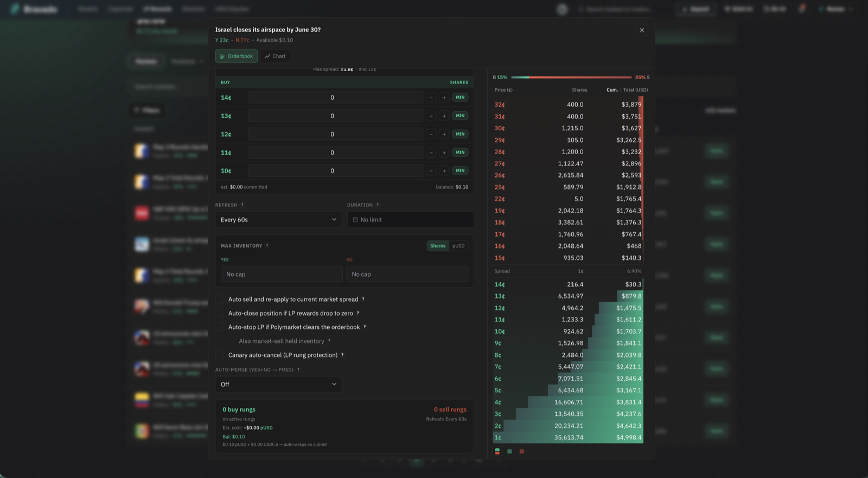
Task: Increase shares on the 10¢ buy rung
Action: [444, 171]
